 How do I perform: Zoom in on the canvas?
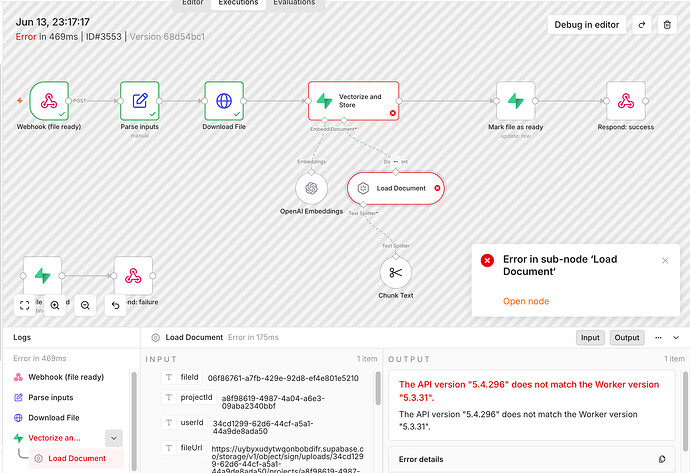[x=55, y=305]
